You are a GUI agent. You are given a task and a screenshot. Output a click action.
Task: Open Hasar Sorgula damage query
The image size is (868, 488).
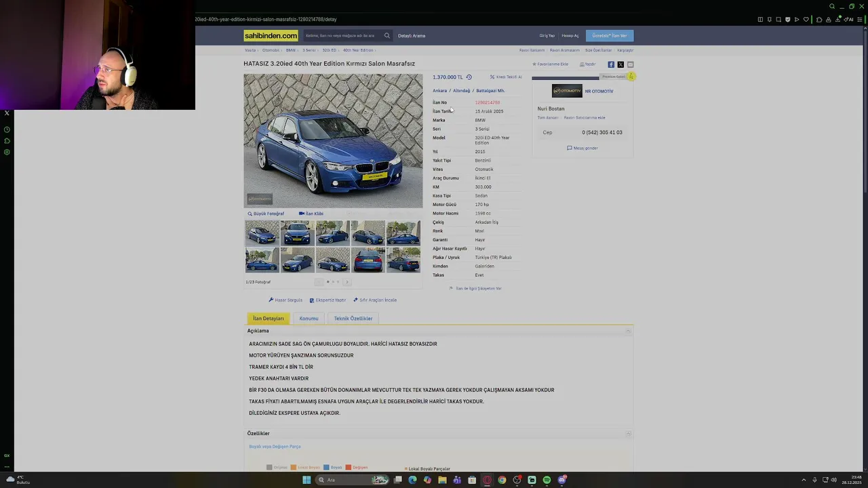pos(285,300)
